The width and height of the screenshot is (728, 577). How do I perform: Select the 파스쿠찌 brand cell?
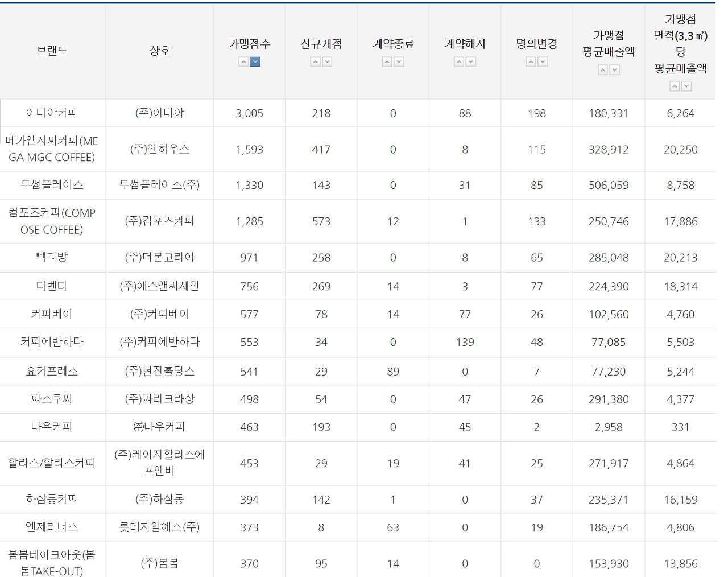[x=52, y=399]
